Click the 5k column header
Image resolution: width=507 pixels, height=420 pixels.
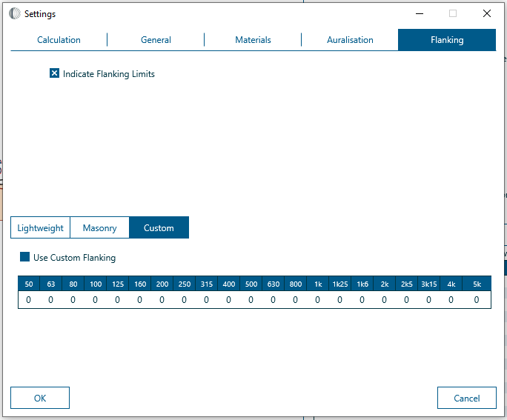click(x=477, y=284)
